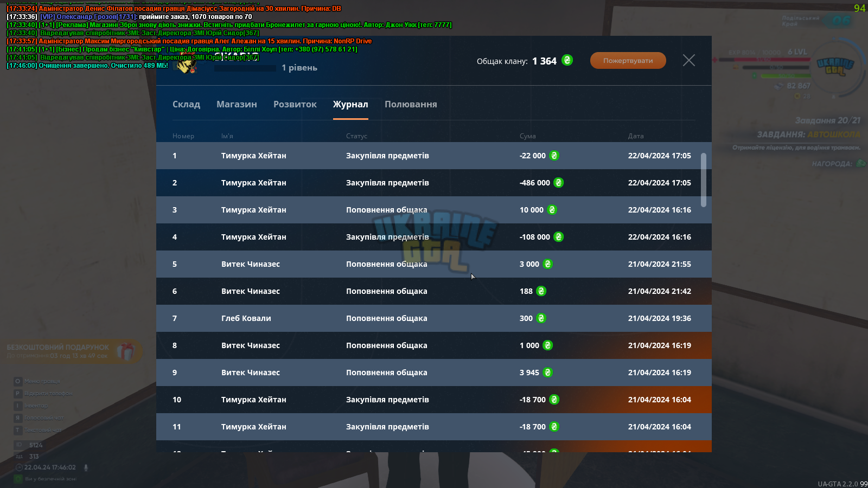Click the green coin icon beside clan balance 1 364
This screenshot has height=488, width=868.
point(567,60)
